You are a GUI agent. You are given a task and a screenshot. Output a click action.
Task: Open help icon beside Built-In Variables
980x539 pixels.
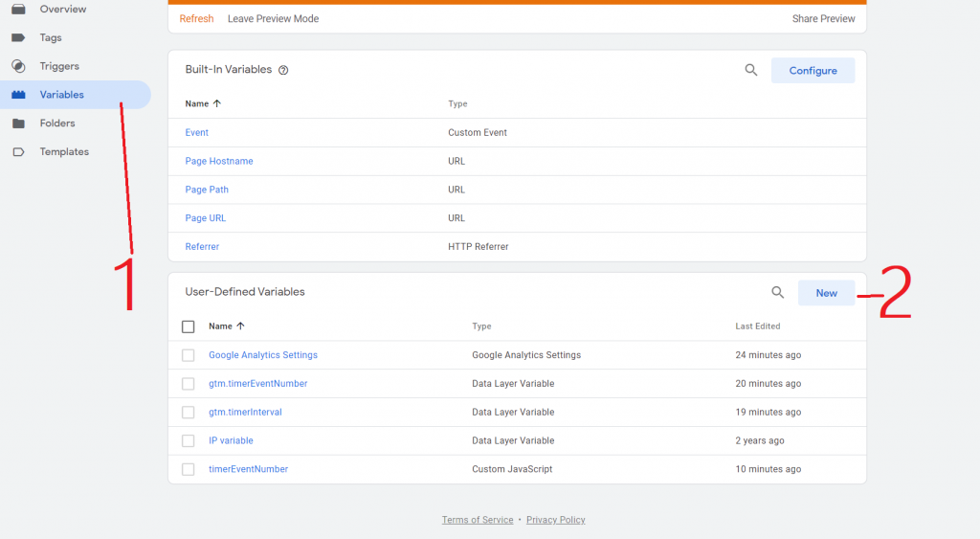pos(283,70)
